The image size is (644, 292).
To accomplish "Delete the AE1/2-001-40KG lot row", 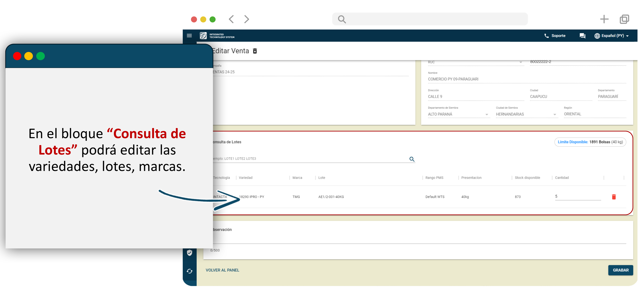I will 614,197.
